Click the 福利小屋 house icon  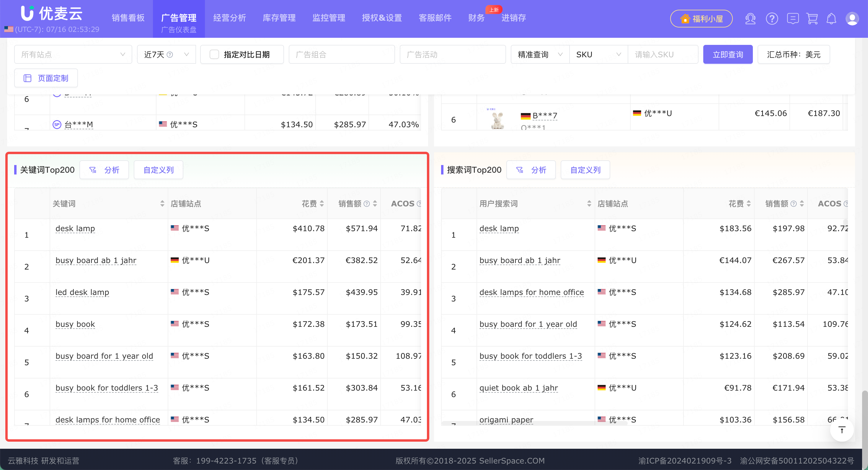pos(685,19)
